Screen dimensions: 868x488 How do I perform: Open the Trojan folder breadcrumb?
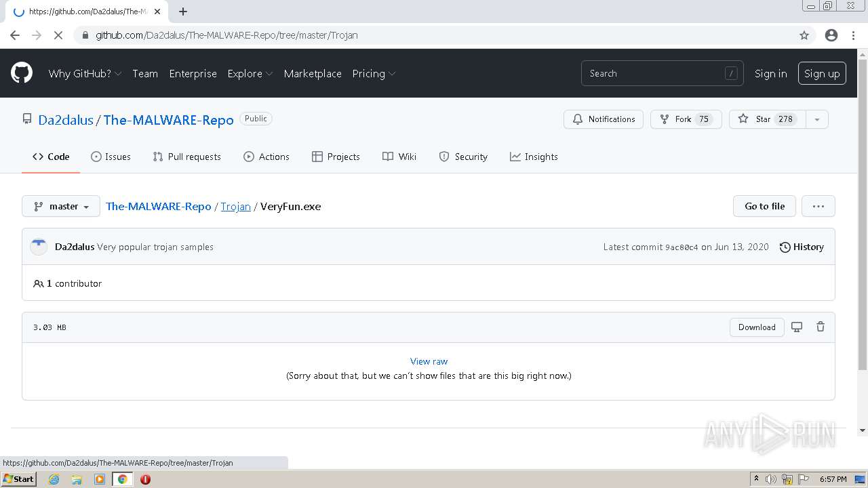tap(235, 206)
